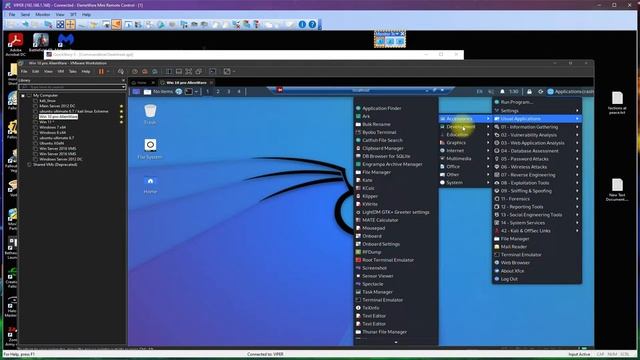Click the Kali menu icon at panel left

(x=136, y=91)
